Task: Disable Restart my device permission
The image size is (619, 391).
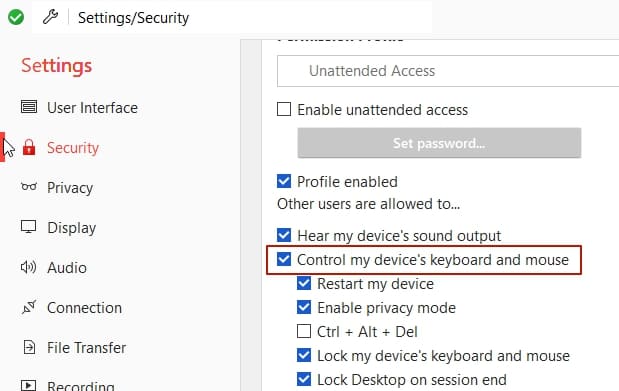Action: pos(304,283)
